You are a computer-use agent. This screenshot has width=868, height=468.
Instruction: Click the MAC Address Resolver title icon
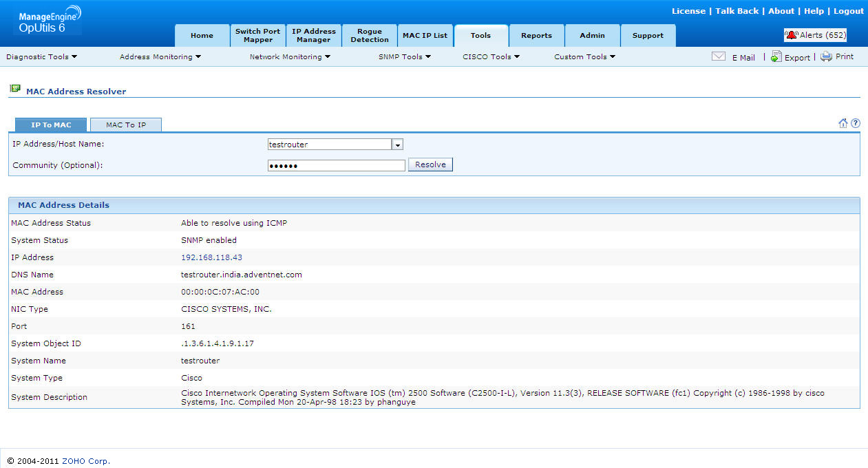pyautogui.click(x=15, y=89)
